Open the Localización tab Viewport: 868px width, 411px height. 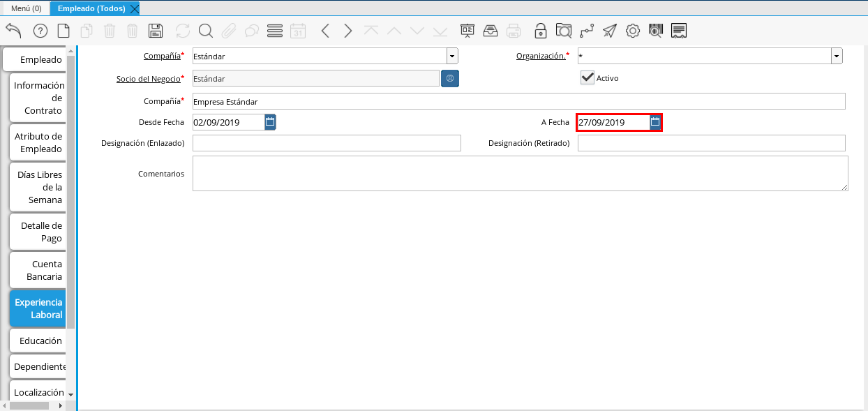[39, 392]
